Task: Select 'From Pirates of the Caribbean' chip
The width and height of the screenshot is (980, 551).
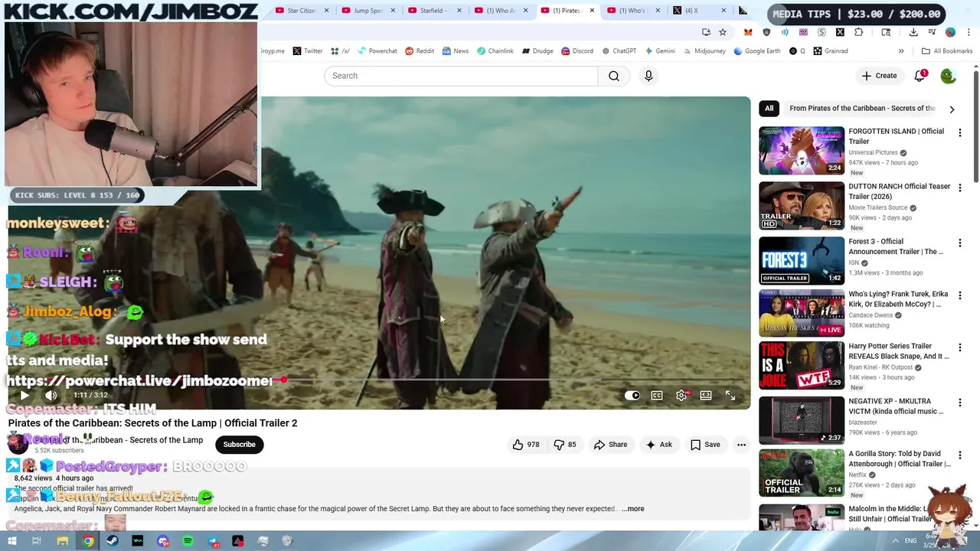Action: coord(862,109)
